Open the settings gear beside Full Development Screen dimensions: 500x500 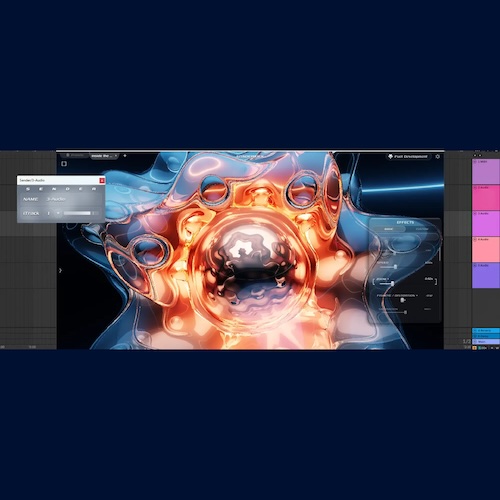tap(438, 156)
